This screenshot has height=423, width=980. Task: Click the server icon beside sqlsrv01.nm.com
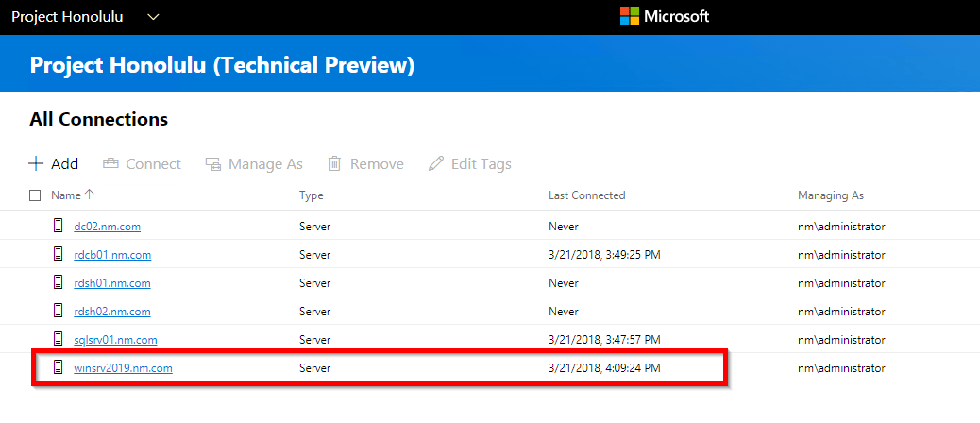(x=59, y=339)
